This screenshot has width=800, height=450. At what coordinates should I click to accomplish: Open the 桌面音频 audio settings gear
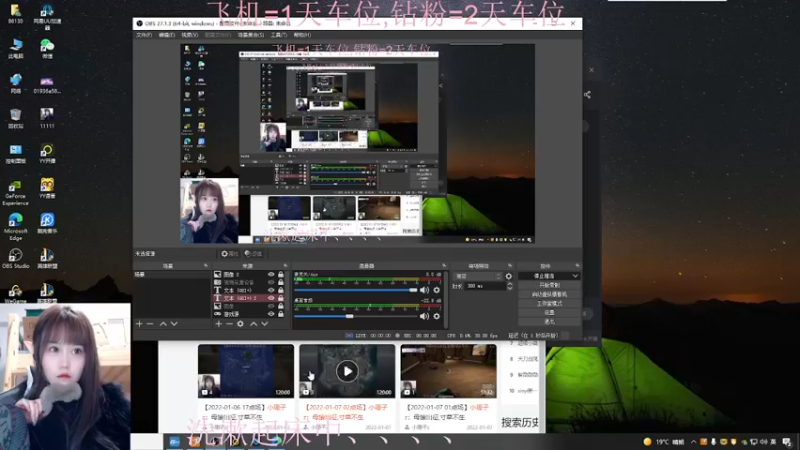tap(437, 316)
